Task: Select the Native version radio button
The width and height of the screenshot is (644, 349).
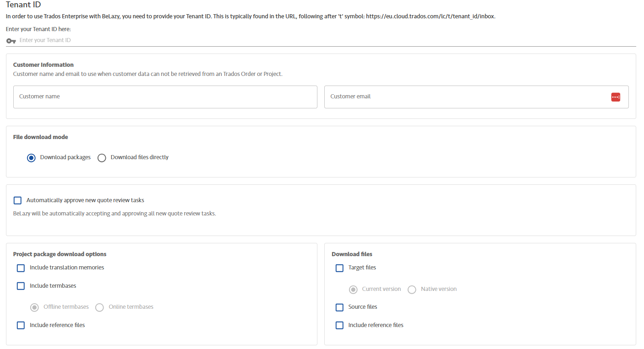Action: click(412, 290)
